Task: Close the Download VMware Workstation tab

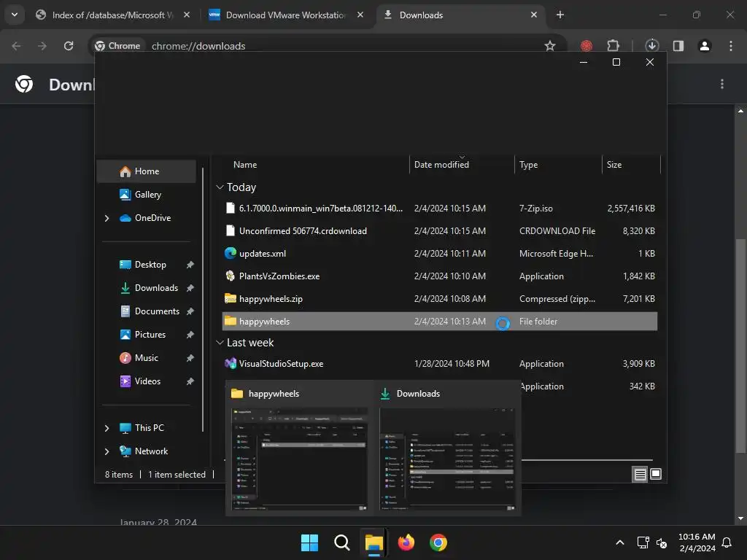Action: (360, 15)
